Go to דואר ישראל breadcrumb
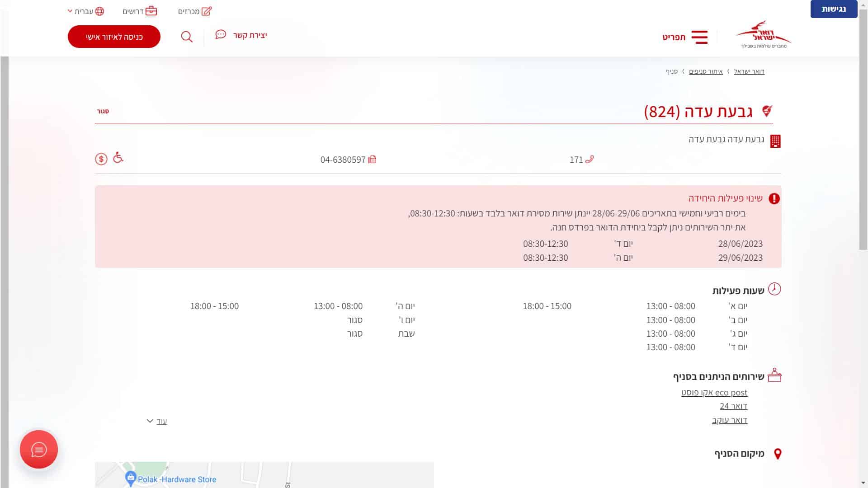The image size is (868, 488). [x=749, y=71]
